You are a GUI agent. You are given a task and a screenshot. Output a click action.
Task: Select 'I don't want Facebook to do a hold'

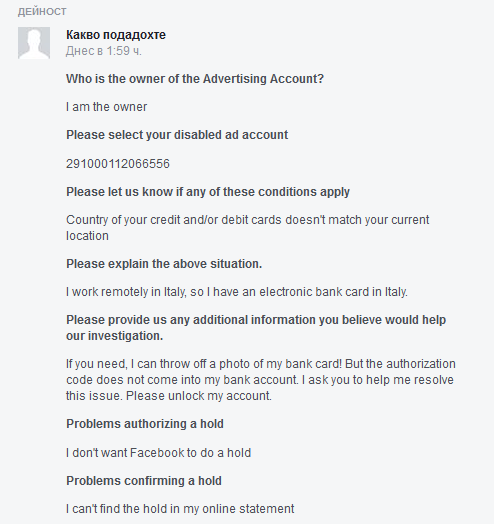pos(158,453)
